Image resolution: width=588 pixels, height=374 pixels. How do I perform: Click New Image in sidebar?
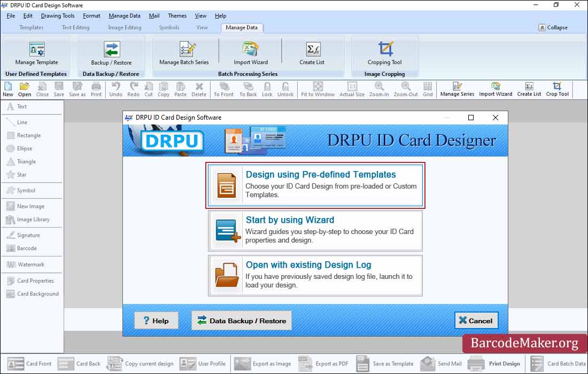(x=26, y=206)
